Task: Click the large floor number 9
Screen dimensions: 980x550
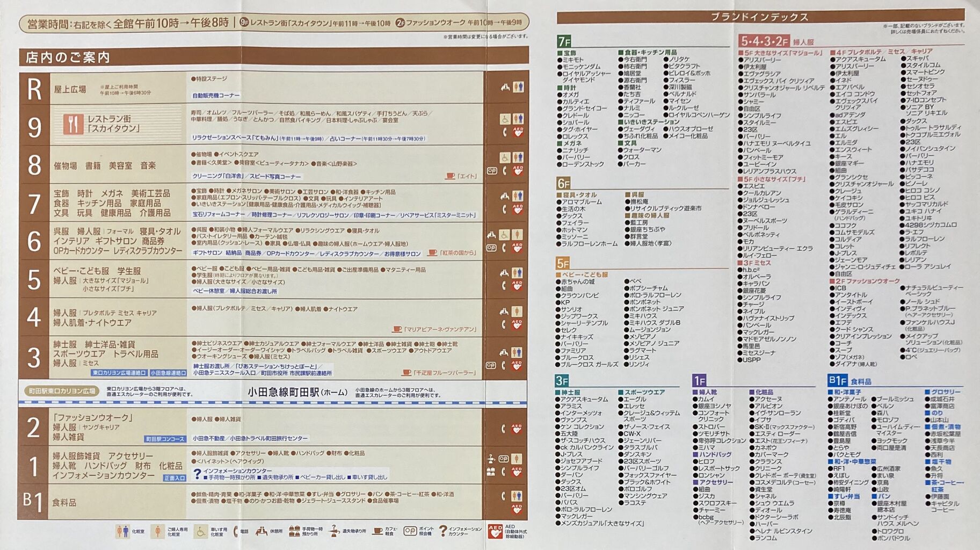Action: click(x=34, y=127)
